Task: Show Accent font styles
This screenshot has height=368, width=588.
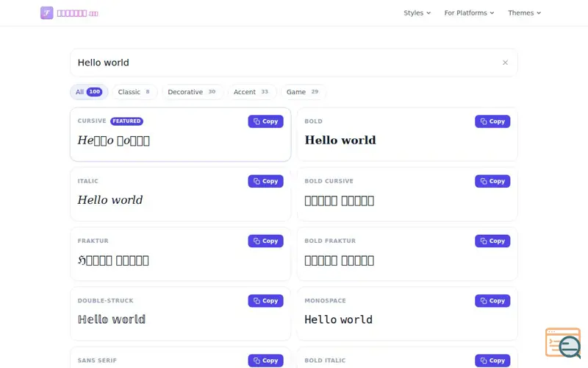Action: [251, 92]
